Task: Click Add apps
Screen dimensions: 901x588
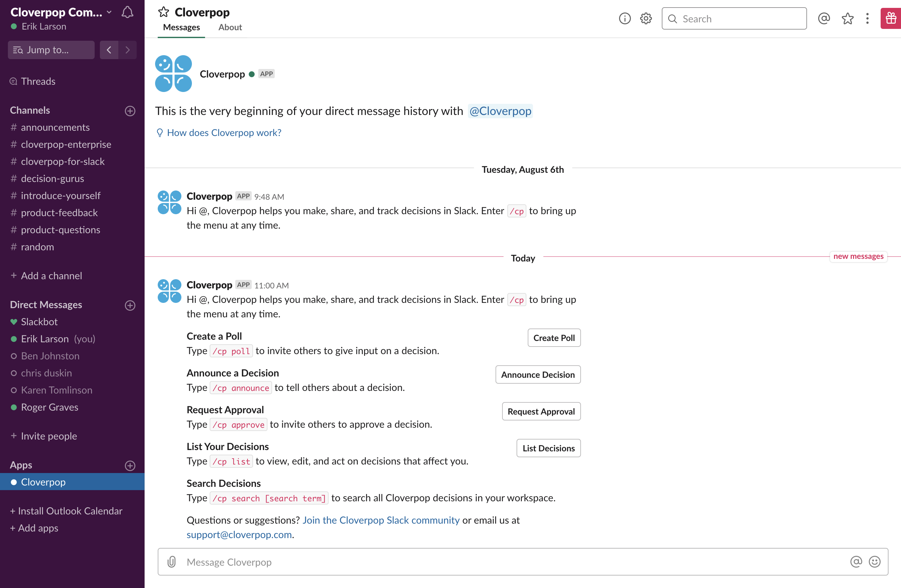Action: [x=34, y=528]
